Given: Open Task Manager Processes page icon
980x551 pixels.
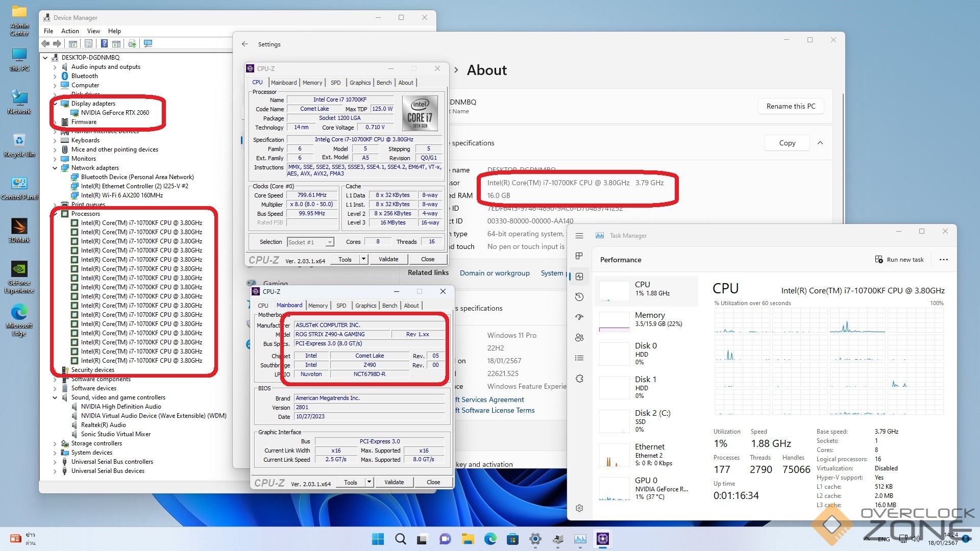Looking at the screenshot, I should [579, 256].
